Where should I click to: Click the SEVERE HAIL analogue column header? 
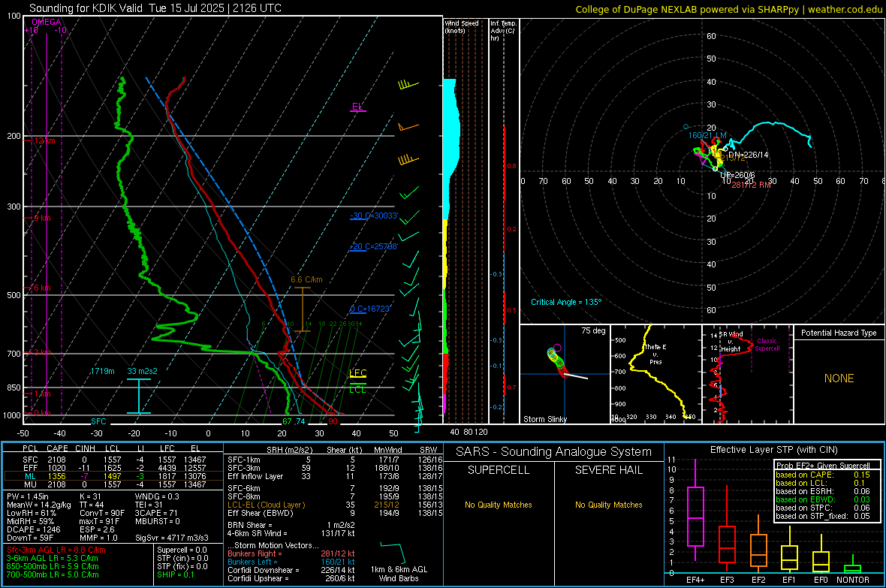point(609,470)
